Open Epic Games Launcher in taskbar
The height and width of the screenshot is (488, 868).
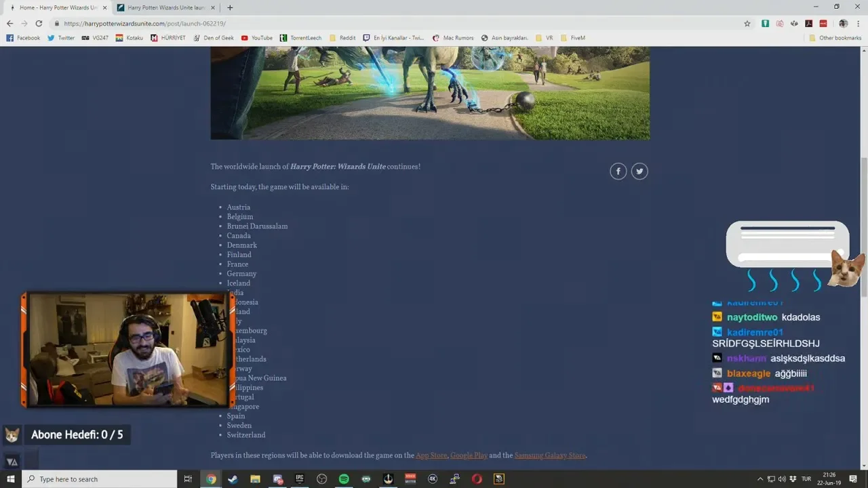300,479
